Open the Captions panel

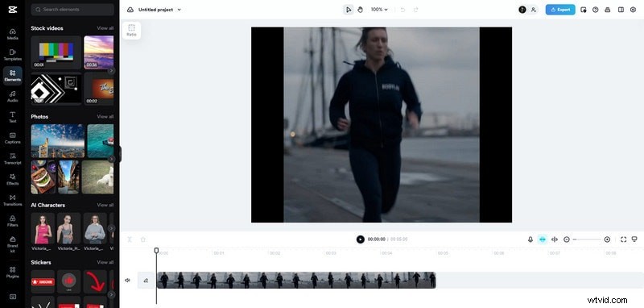(12, 138)
